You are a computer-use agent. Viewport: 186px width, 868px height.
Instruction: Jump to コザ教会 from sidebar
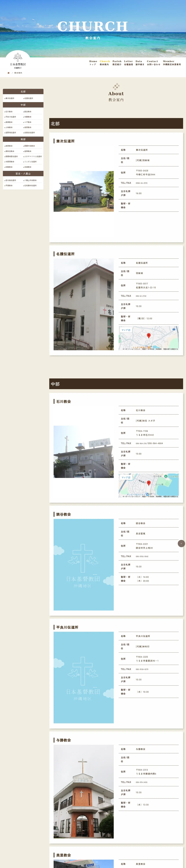tap(28, 122)
